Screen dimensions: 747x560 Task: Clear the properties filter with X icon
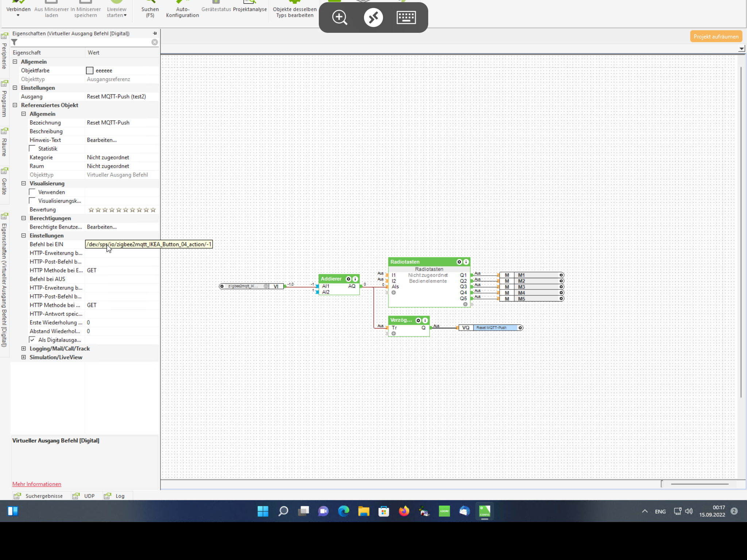(155, 42)
